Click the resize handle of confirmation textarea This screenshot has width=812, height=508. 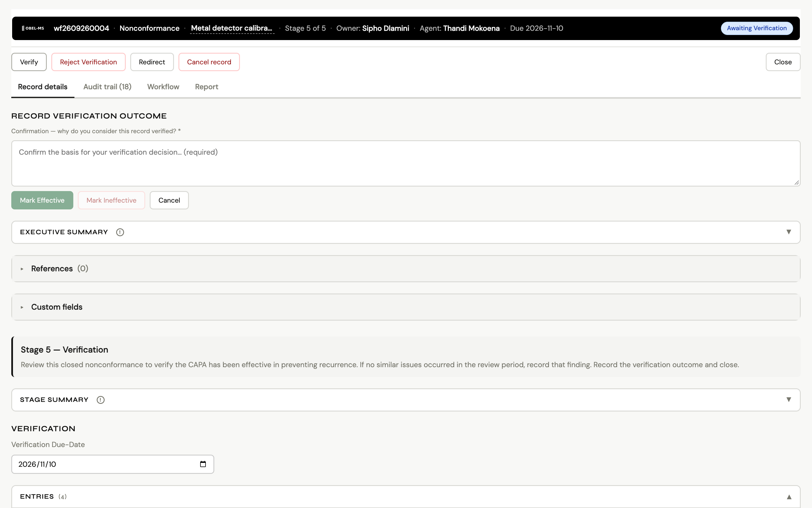[796, 182]
